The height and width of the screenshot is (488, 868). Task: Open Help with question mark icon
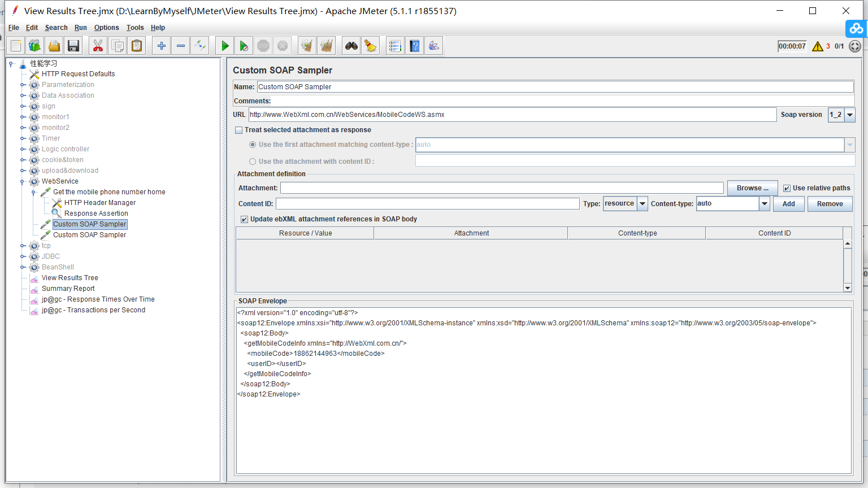tap(415, 46)
